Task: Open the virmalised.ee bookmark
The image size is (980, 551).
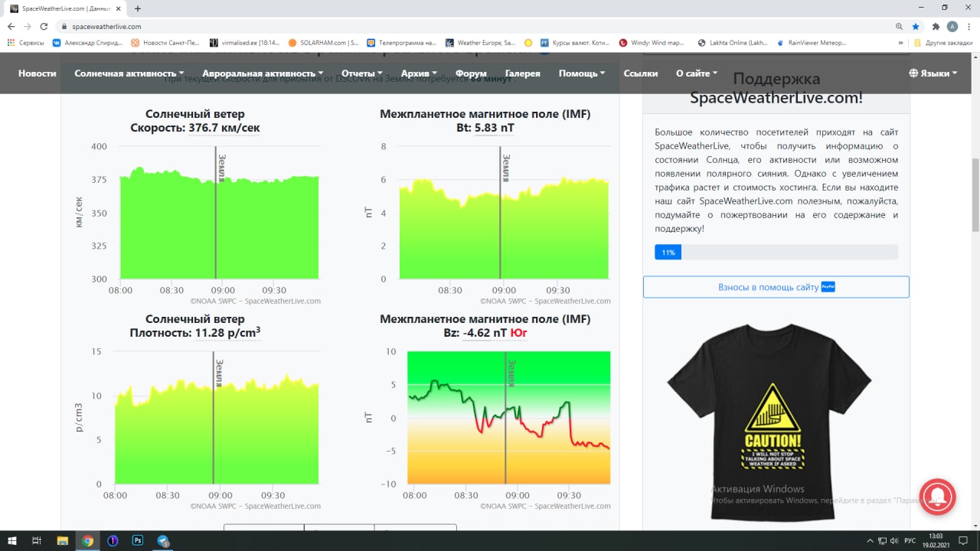Action: tap(244, 43)
